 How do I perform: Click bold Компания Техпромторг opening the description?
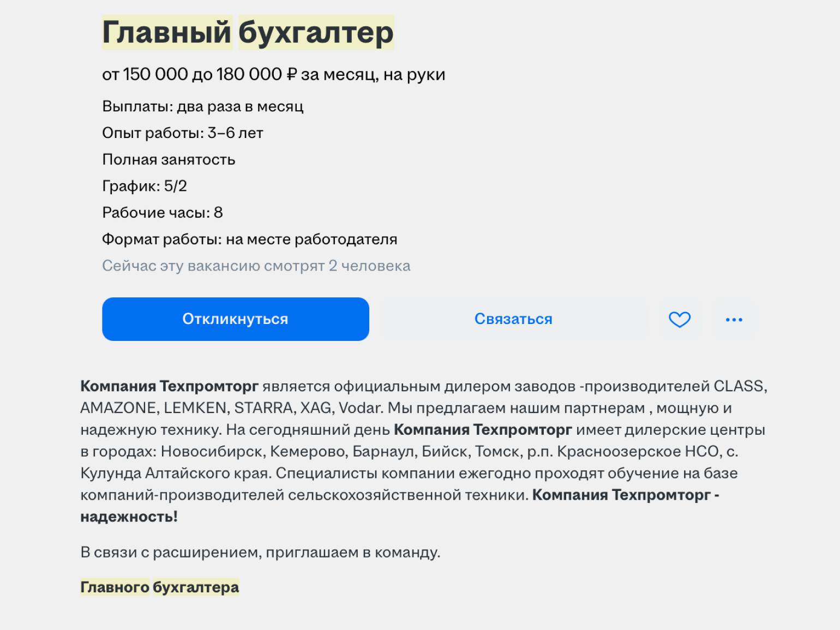click(169, 386)
